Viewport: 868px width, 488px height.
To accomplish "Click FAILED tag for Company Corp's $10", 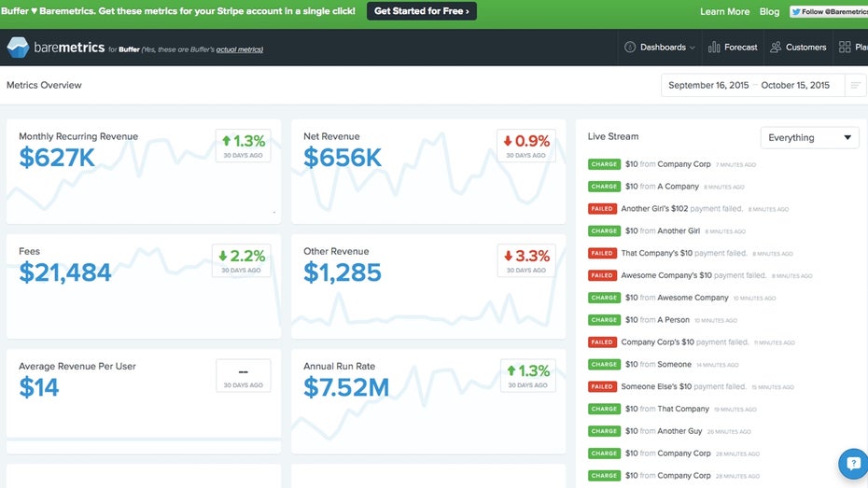I will click(602, 342).
